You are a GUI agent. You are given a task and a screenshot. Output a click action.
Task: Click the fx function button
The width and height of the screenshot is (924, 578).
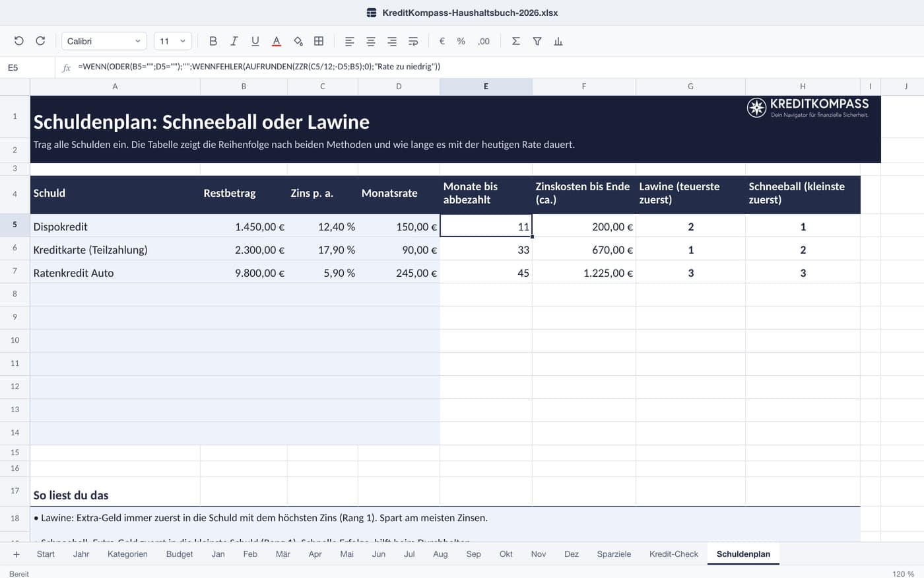(x=66, y=67)
